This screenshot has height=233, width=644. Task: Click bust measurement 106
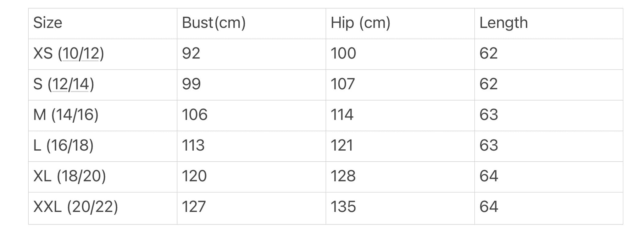tap(252, 115)
